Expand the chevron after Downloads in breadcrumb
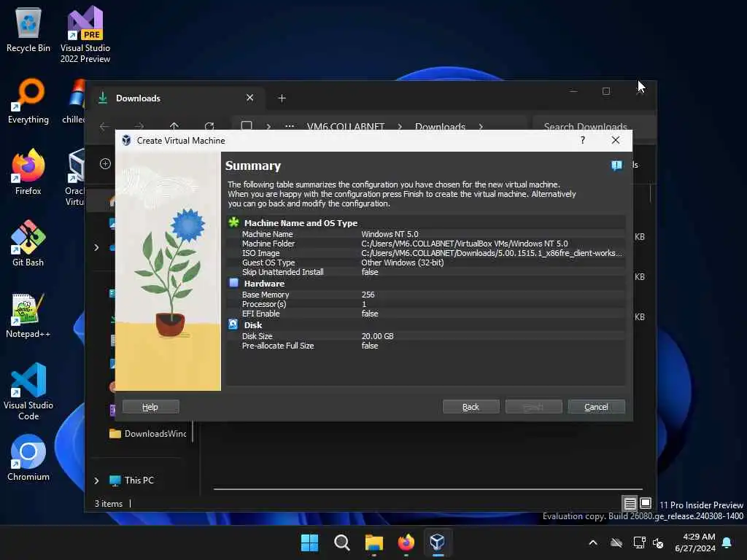This screenshot has width=747, height=560. point(481,126)
